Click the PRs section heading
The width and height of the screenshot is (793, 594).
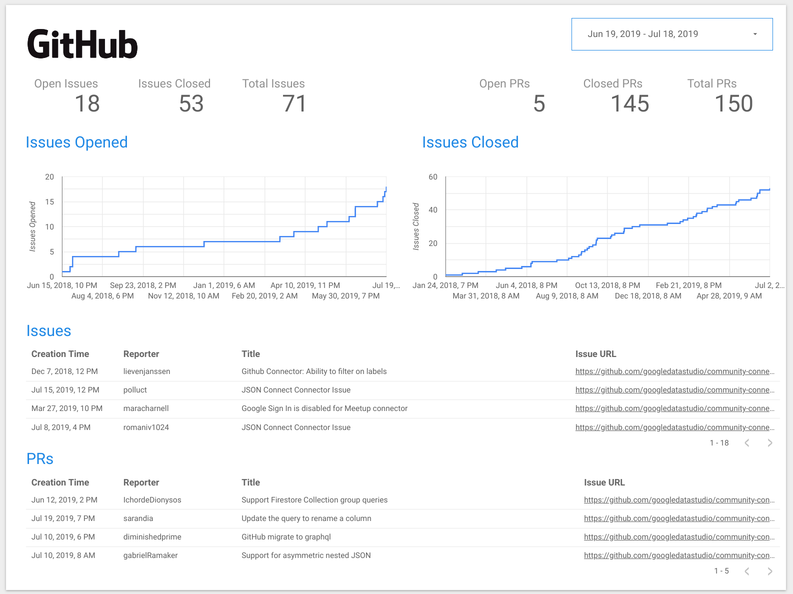pyautogui.click(x=40, y=459)
